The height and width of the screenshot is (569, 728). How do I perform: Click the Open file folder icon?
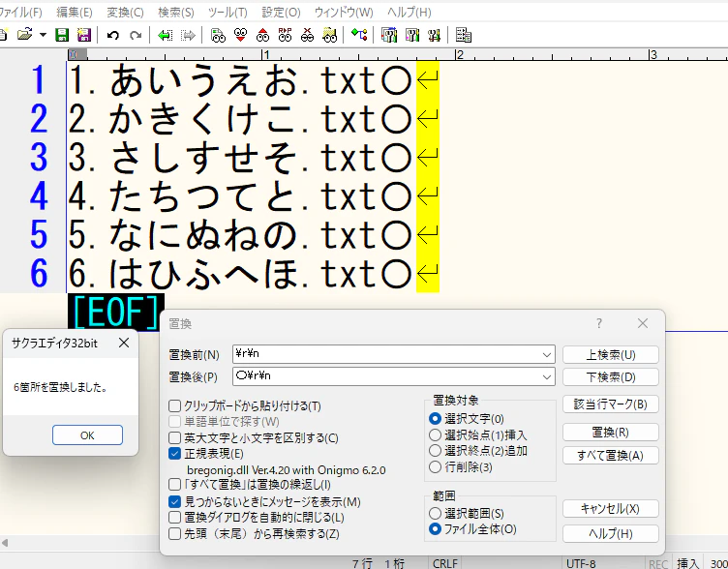click(24, 35)
